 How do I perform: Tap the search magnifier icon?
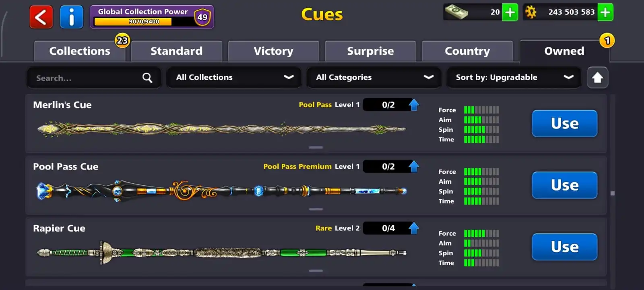(x=147, y=78)
